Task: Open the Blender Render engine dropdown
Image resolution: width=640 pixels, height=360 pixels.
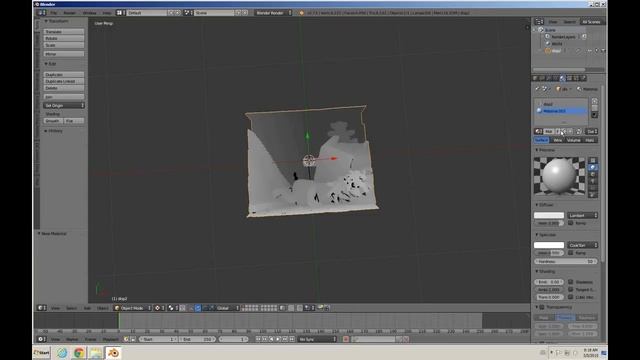Action: (273, 13)
